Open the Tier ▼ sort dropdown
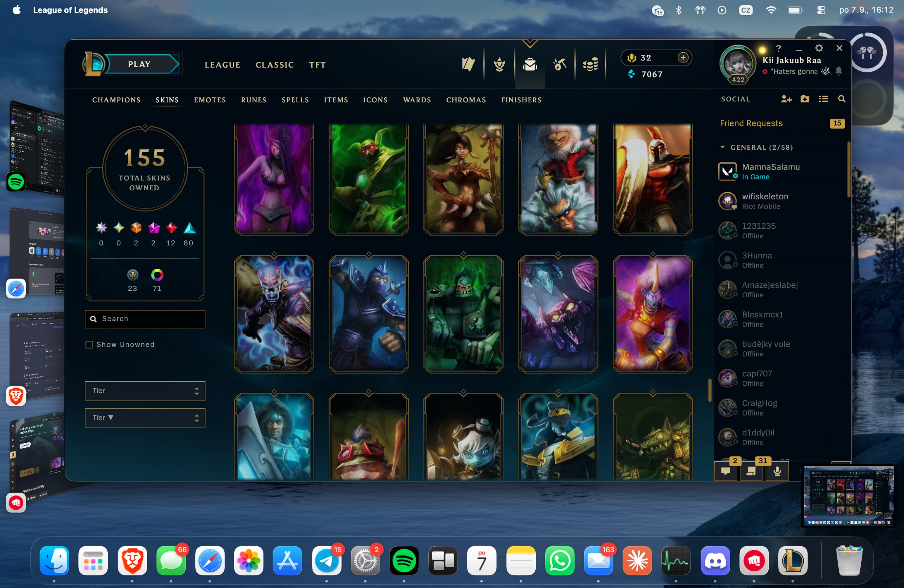 [x=145, y=418]
